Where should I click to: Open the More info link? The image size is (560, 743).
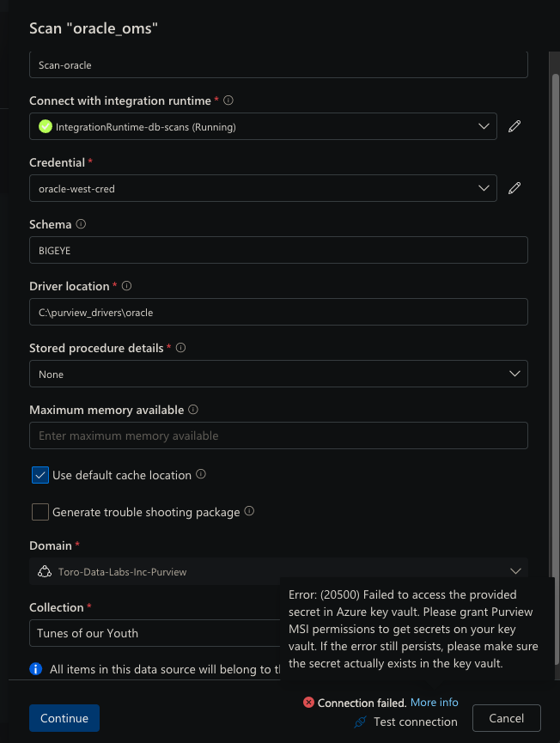pos(434,702)
